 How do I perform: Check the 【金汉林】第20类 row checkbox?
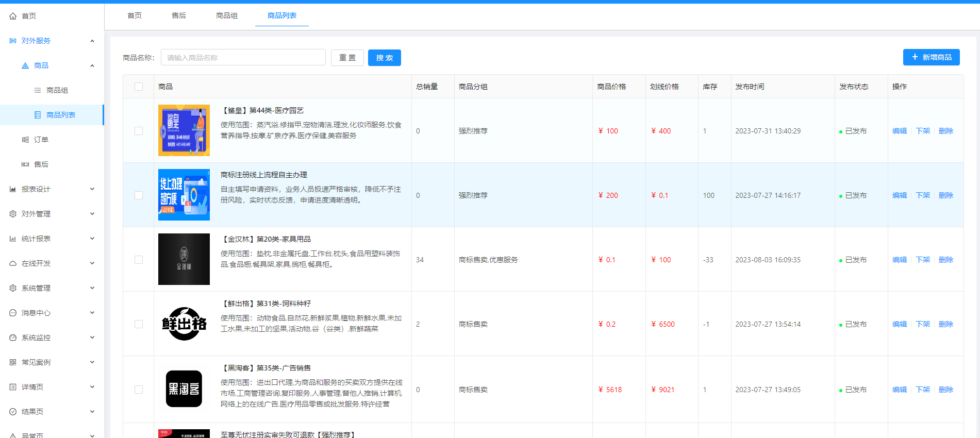139,260
